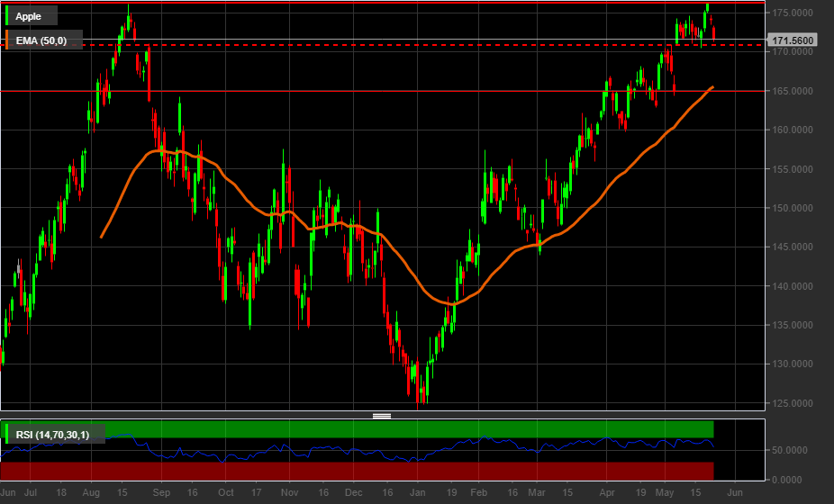Screen dimensions: 834x504
Task: Click the Jun label at time axis right end
Action: coord(734,493)
